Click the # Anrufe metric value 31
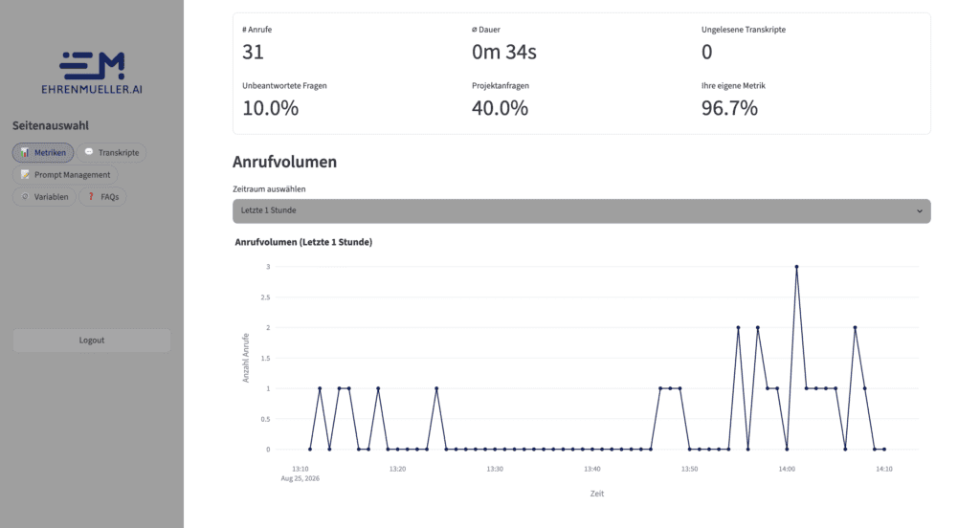 [253, 52]
